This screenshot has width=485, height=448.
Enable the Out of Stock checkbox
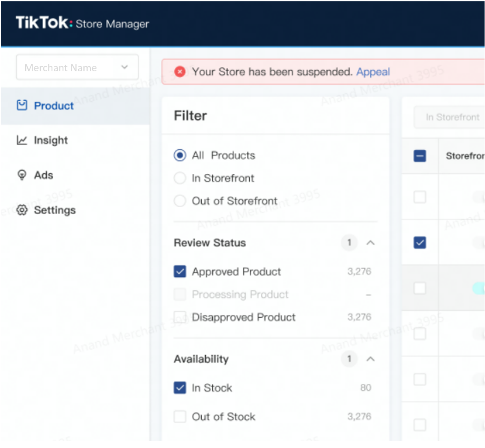(180, 417)
